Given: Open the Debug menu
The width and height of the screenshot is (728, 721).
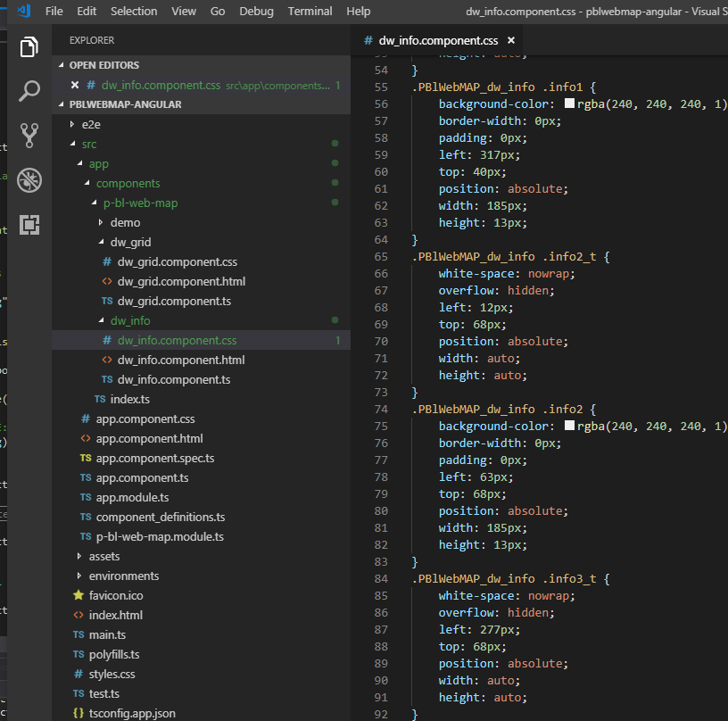Looking at the screenshot, I should pos(256,11).
